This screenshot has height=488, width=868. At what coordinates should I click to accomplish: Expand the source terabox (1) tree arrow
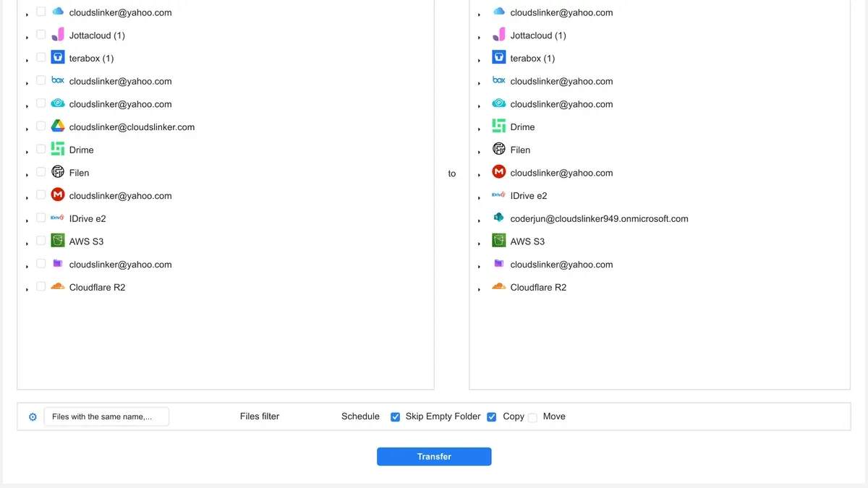tap(27, 60)
